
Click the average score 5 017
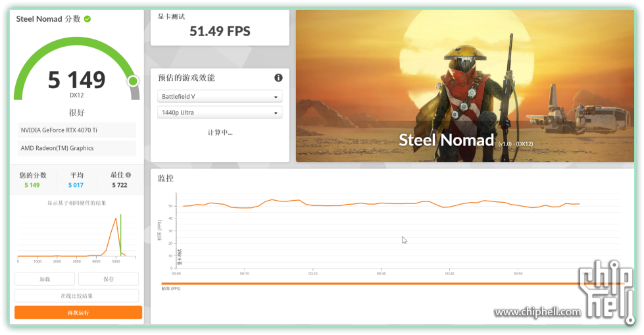tap(76, 185)
